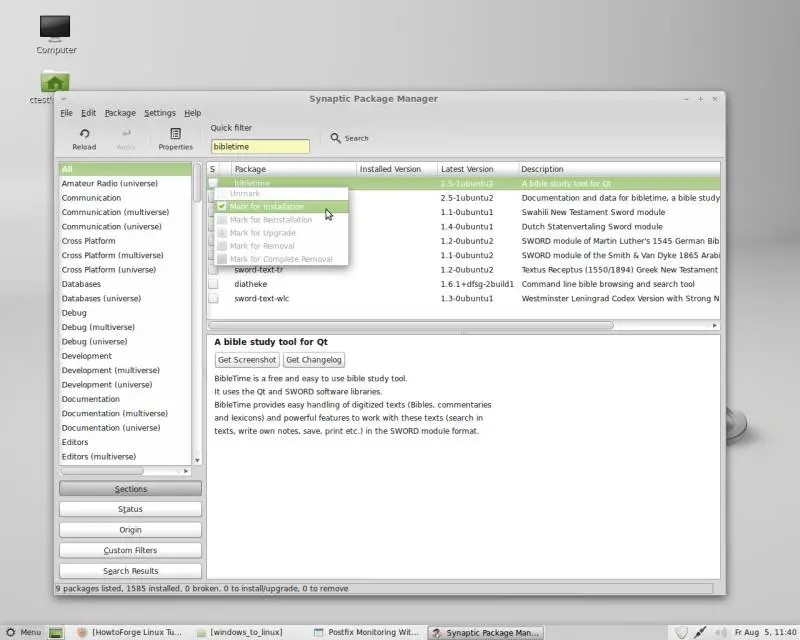Choose Mark for Reinstallation in the context menu

click(282, 219)
